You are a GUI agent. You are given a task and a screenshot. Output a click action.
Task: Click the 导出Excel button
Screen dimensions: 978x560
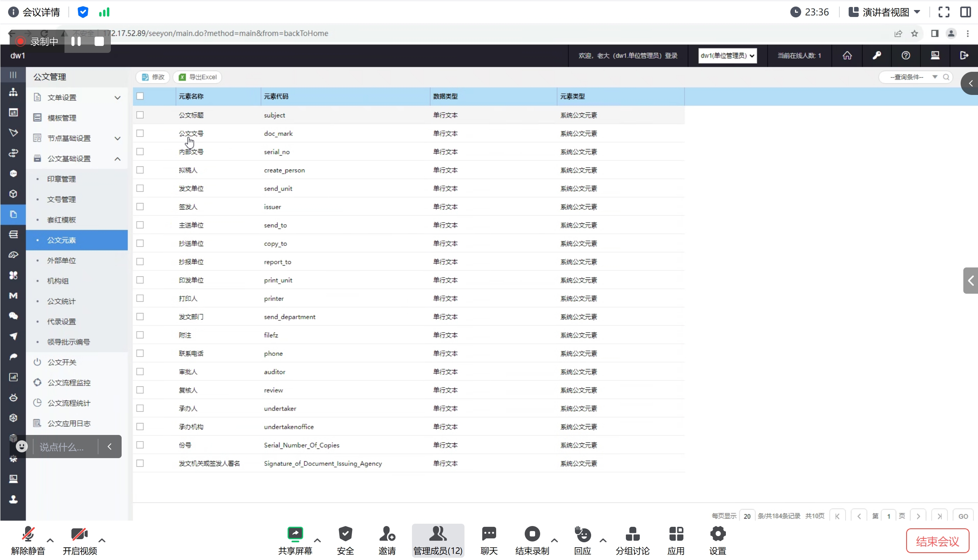coord(198,77)
